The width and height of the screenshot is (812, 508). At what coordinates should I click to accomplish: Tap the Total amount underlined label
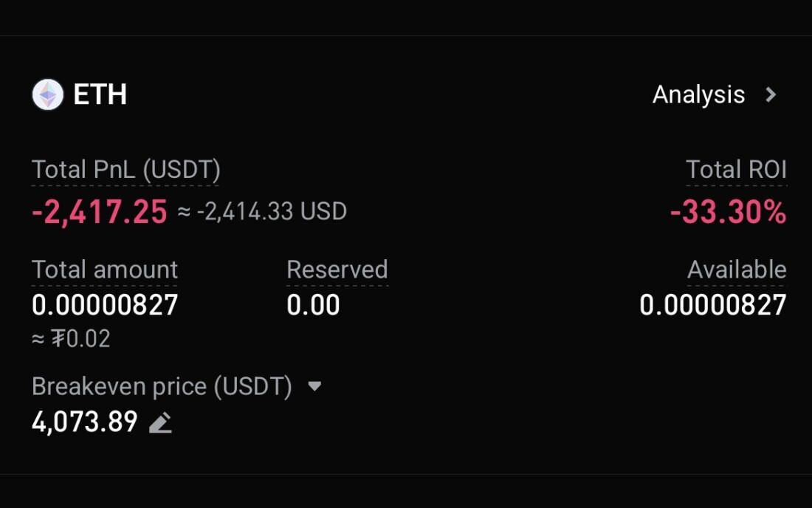[x=105, y=270]
